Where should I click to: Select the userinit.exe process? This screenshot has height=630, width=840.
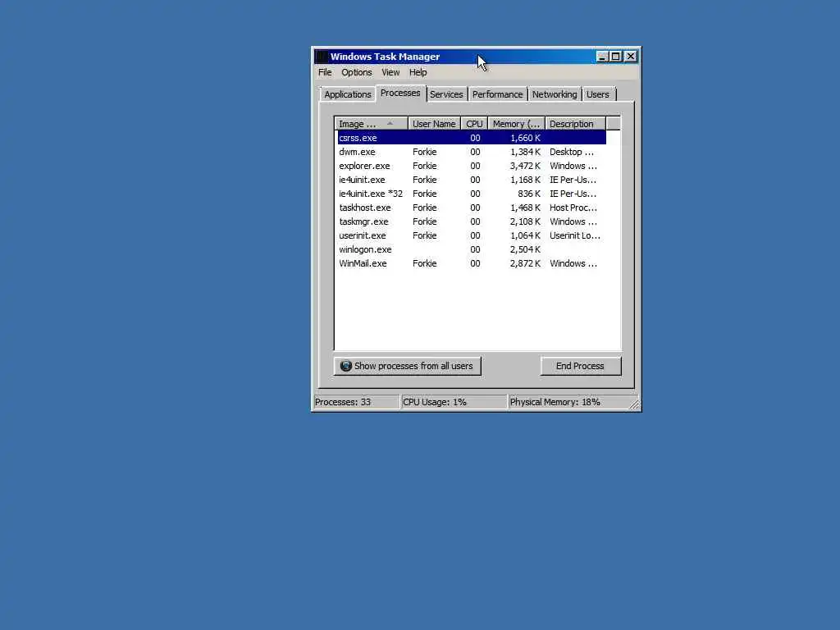(x=472, y=235)
